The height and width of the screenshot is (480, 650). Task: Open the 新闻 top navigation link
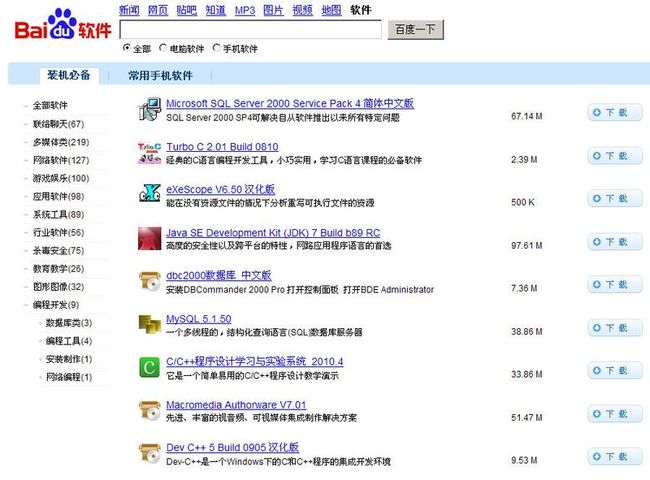[129, 10]
